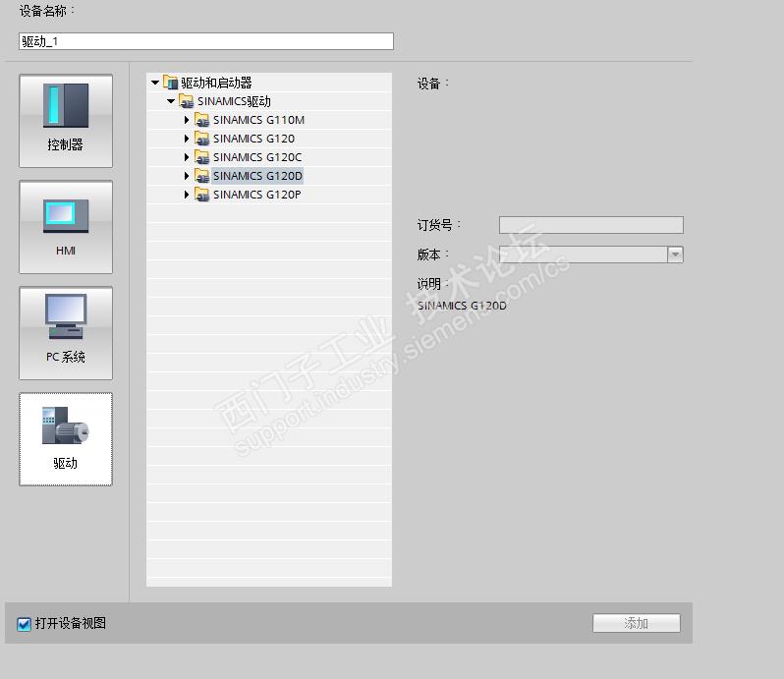Click folder icon of 驱动和启动器
Image resolution: width=784 pixels, height=679 pixels.
(171, 83)
